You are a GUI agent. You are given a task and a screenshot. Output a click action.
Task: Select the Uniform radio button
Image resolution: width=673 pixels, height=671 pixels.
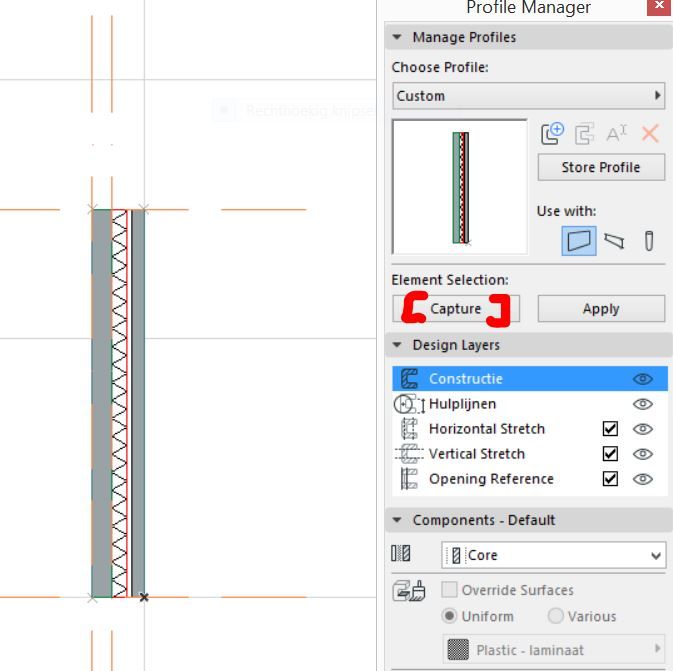click(449, 616)
